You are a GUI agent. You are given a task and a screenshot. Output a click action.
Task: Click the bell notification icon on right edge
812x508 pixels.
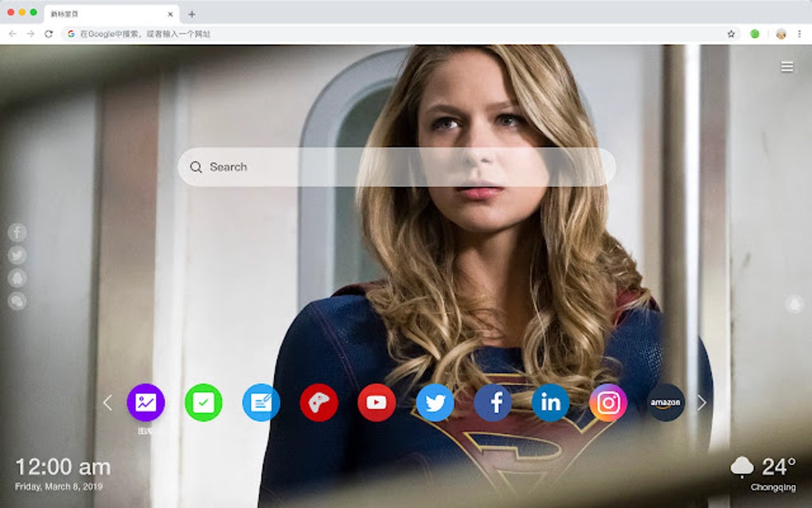[794, 304]
